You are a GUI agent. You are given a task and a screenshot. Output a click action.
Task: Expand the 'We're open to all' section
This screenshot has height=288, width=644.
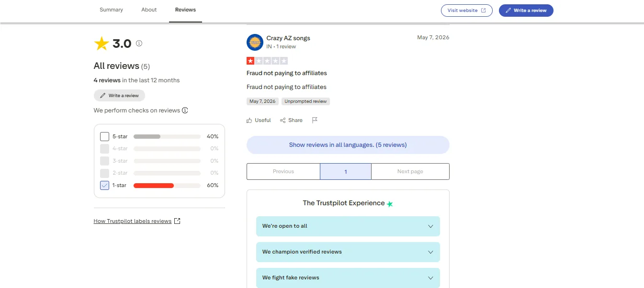[348, 226]
